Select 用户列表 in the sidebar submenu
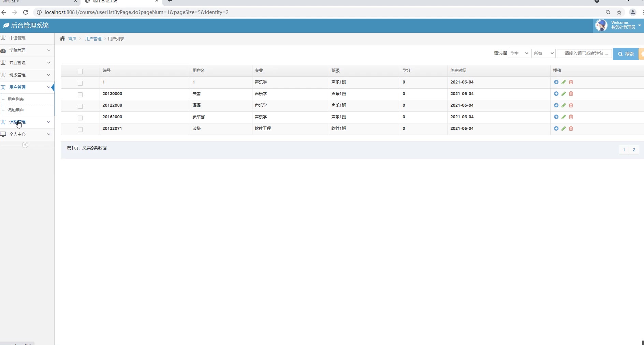This screenshot has width=644, height=345. click(x=16, y=99)
